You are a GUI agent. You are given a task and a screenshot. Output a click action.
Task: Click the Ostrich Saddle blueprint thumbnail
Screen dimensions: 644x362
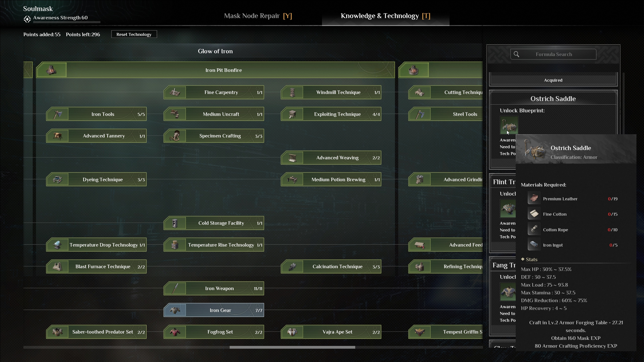click(509, 125)
